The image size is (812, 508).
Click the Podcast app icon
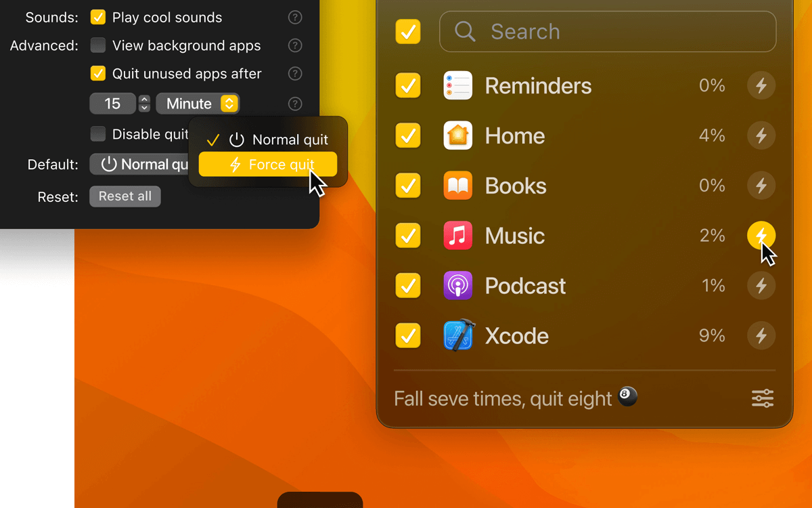[x=458, y=286]
